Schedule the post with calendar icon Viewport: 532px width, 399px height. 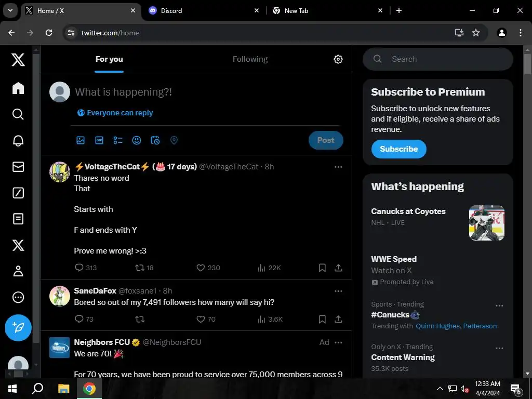(x=155, y=140)
